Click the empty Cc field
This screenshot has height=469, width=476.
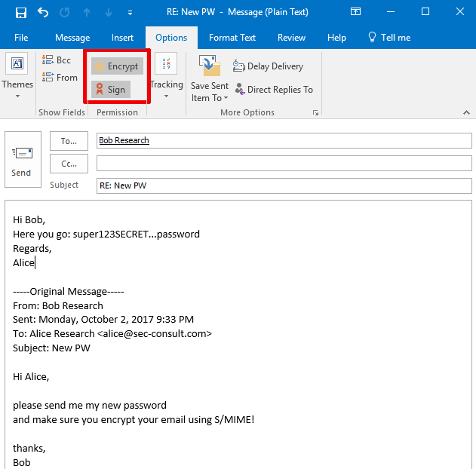pos(284,163)
